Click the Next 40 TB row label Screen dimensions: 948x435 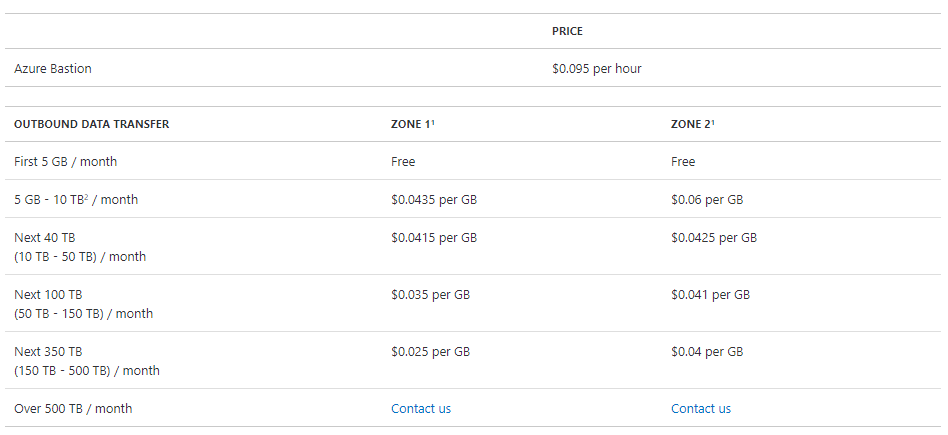pos(45,238)
